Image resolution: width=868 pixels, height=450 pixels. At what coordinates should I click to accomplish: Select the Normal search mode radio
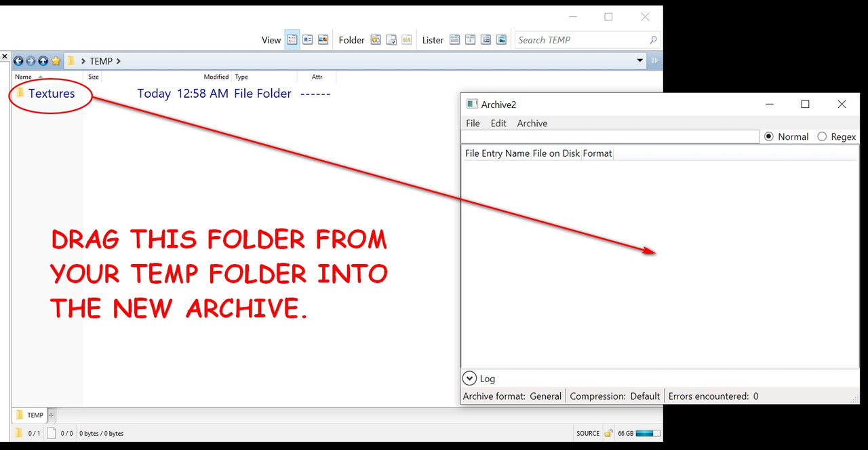pyautogui.click(x=769, y=136)
